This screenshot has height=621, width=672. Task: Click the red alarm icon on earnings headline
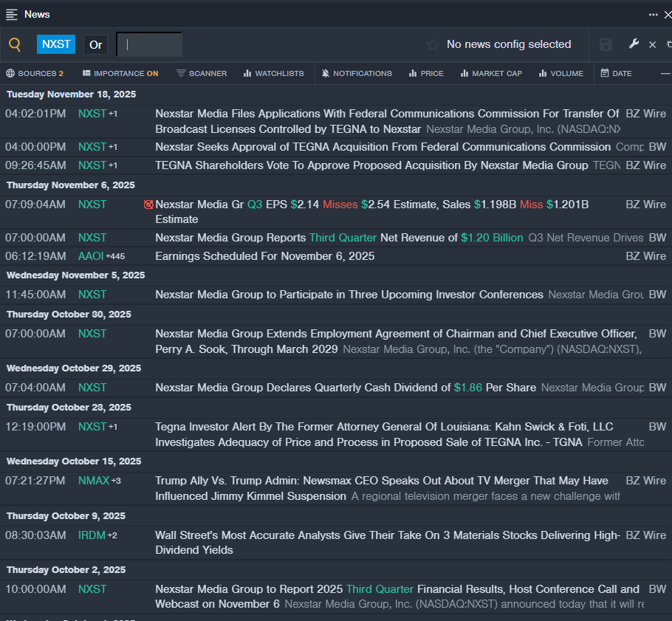coord(148,205)
